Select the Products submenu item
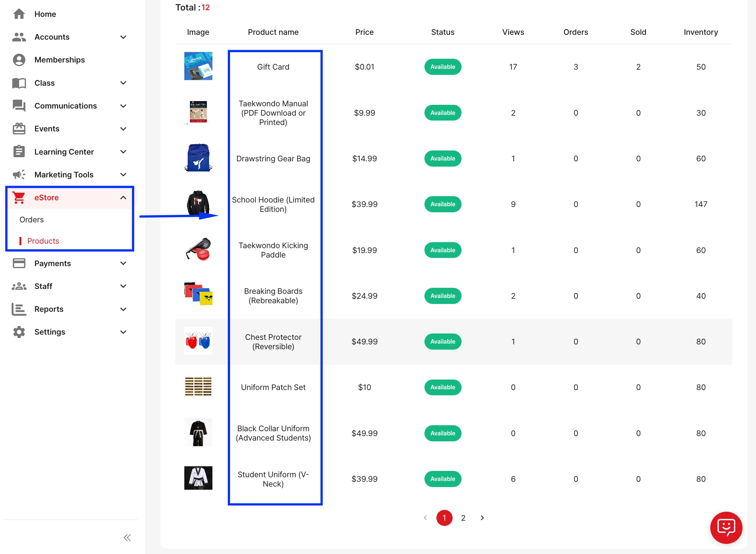This screenshot has height=554, width=756. pyautogui.click(x=43, y=241)
